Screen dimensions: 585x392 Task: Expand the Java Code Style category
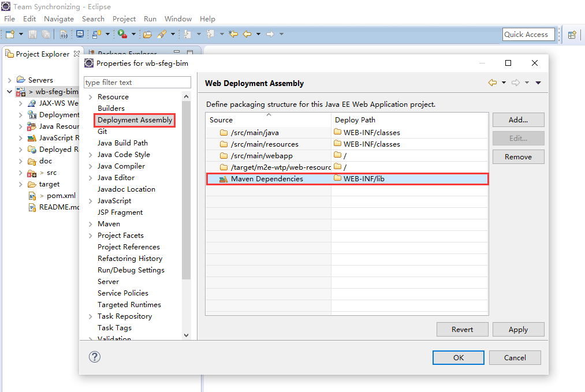(90, 155)
